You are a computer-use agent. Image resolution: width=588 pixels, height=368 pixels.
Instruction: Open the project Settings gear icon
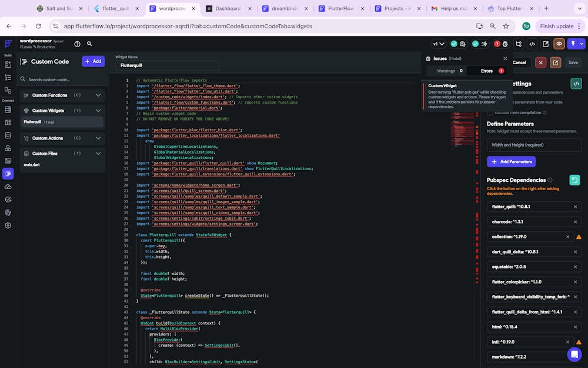[x=8, y=226]
